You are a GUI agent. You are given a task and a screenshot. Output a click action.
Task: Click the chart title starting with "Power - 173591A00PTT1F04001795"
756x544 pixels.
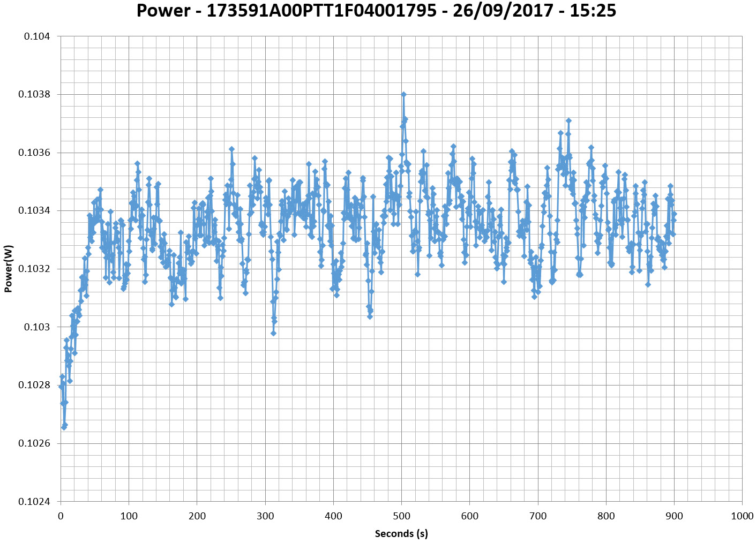[x=376, y=11]
